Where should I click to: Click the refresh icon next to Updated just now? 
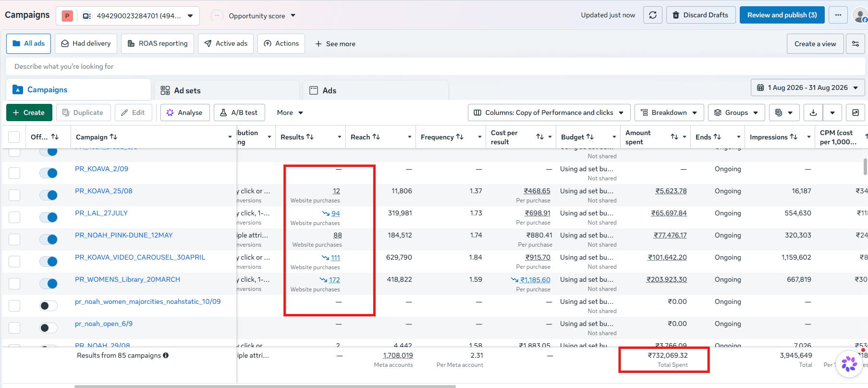653,15
